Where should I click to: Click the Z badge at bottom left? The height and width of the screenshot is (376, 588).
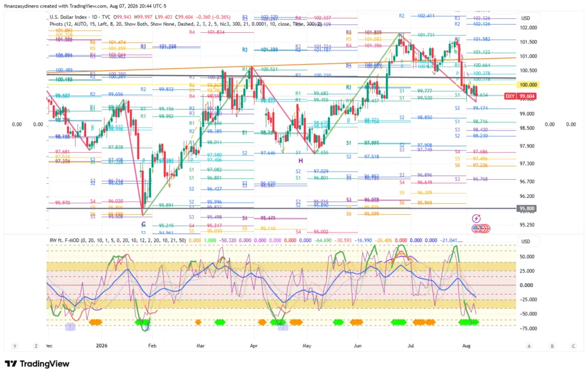pyautogui.click(x=36, y=346)
